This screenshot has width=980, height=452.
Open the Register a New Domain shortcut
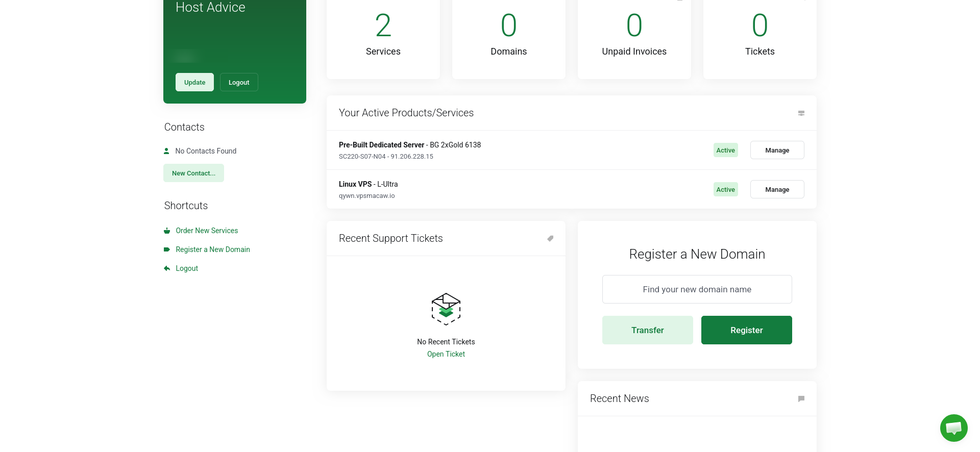click(213, 249)
